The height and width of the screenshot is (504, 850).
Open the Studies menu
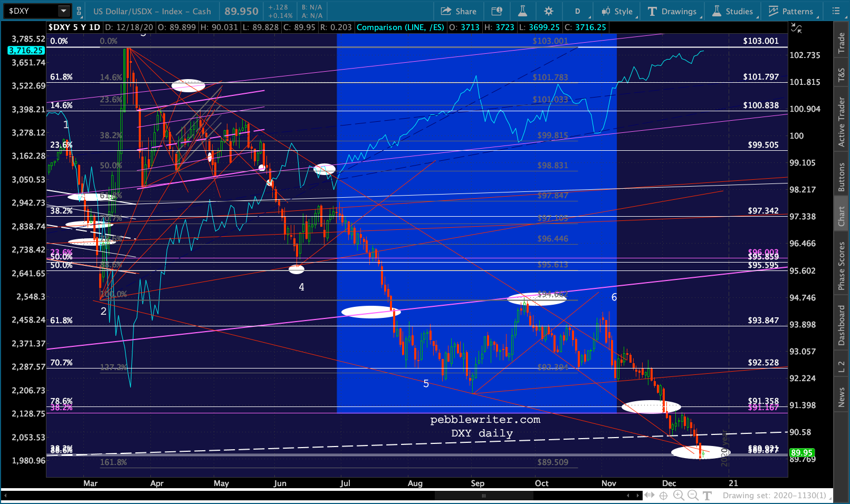[x=733, y=11]
